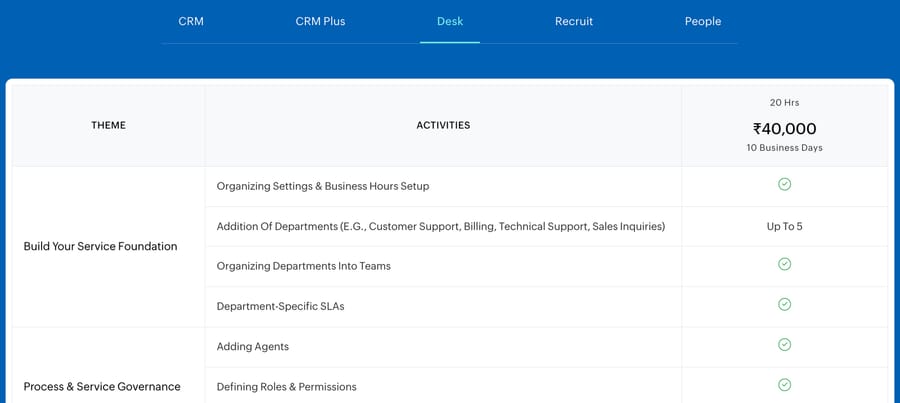Click the ₹40,000 price

[x=785, y=129]
